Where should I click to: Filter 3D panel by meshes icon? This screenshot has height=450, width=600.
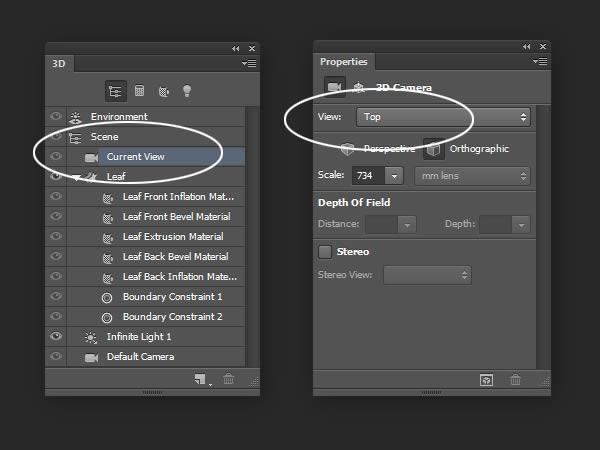pos(139,91)
